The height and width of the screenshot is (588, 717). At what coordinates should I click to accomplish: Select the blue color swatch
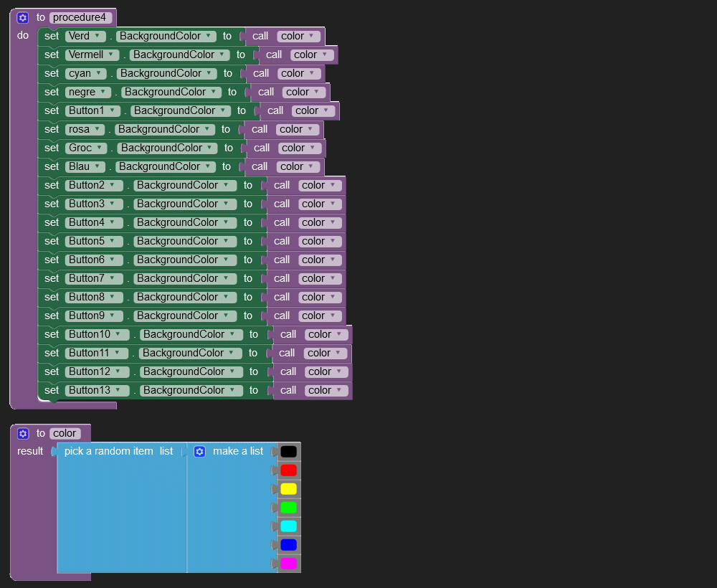288,545
